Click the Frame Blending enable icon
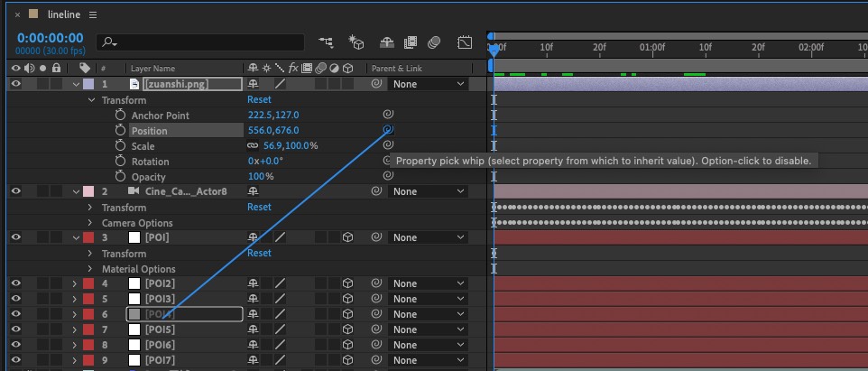 [x=411, y=42]
